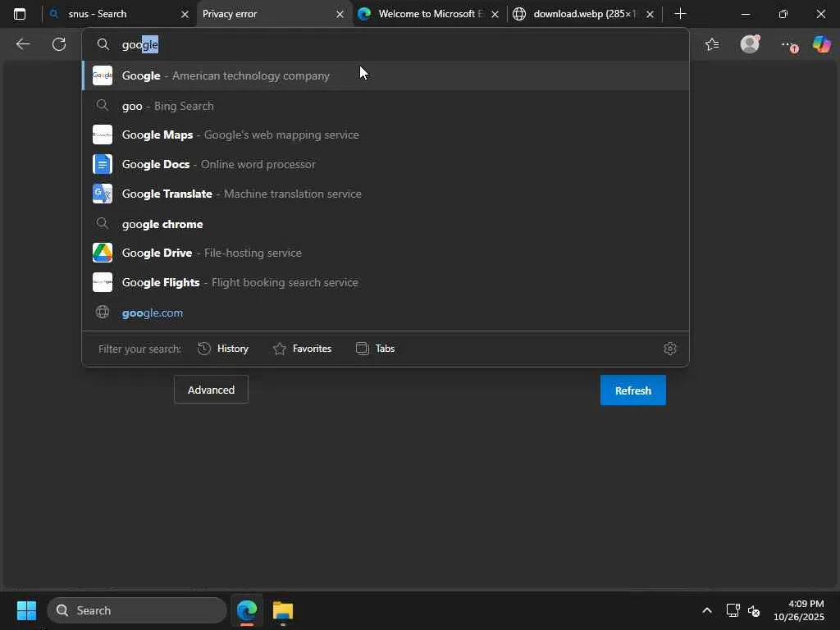This screenshot has width=840, height=630.
Task: Open the browser profile avatar
Action: [x=750, y=44]
